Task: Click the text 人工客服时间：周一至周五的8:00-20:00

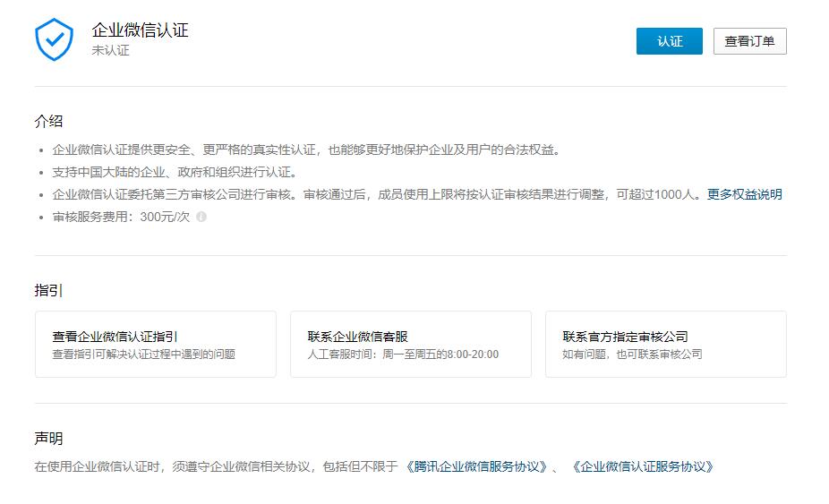Action: [403, 355]
